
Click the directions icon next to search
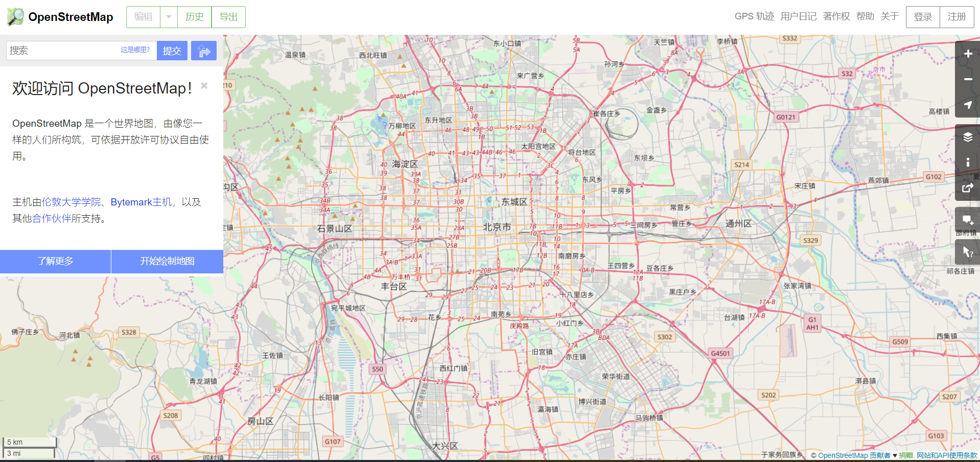click(x=203, y=50)
